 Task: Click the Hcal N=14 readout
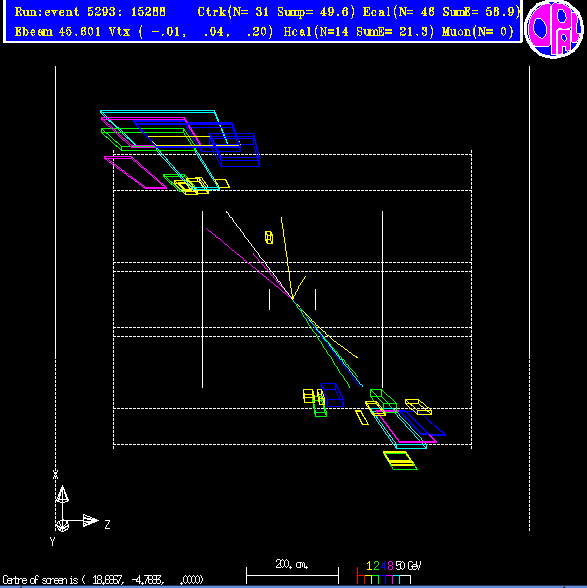359,32
